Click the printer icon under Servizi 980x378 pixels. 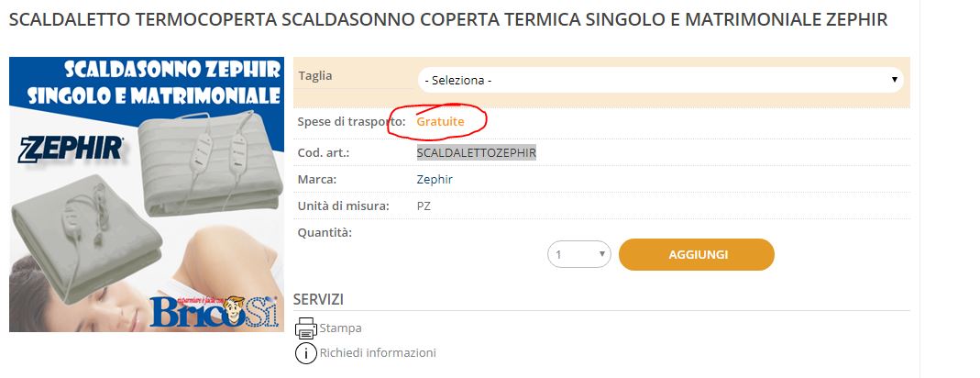click(x=305, y=328)
